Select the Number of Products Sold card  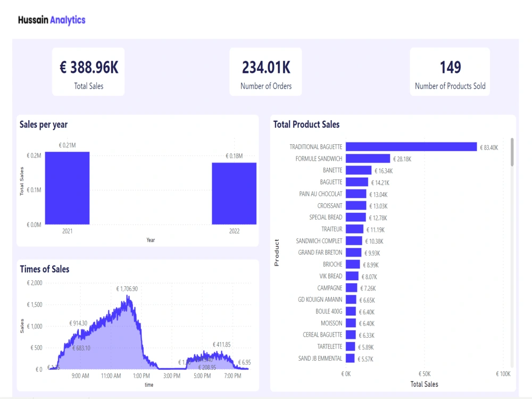coord(450,71)
